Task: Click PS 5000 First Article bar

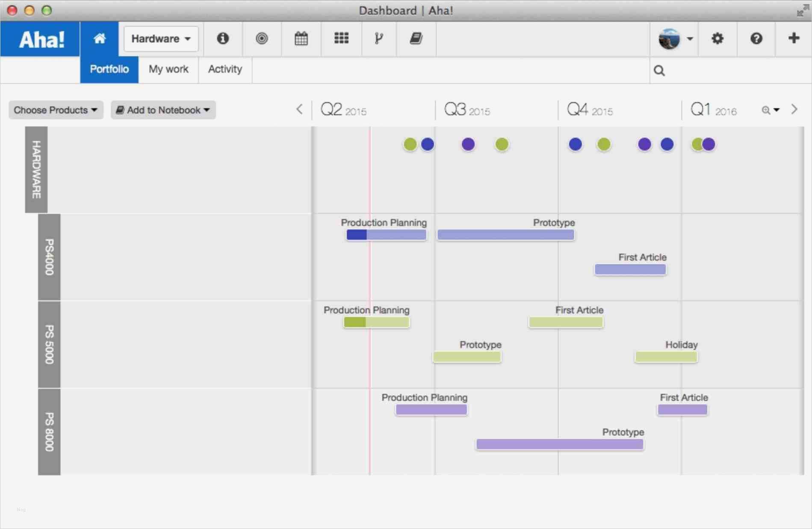Action: tap(566, 322)
